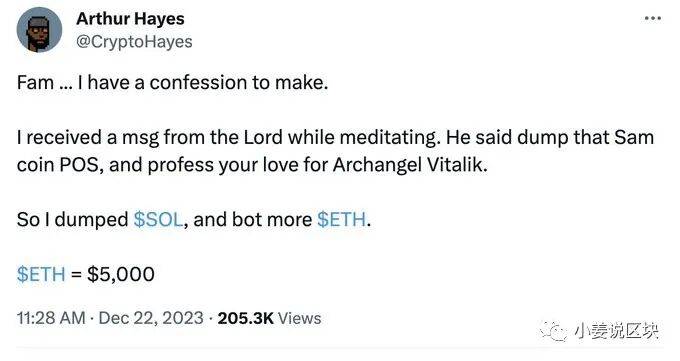Click the words 'So I dumped'

(x=72, y=219)
